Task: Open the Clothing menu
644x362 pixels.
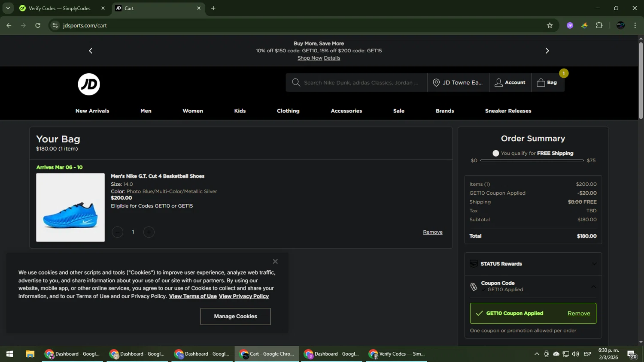Action: tap(288, 111)
